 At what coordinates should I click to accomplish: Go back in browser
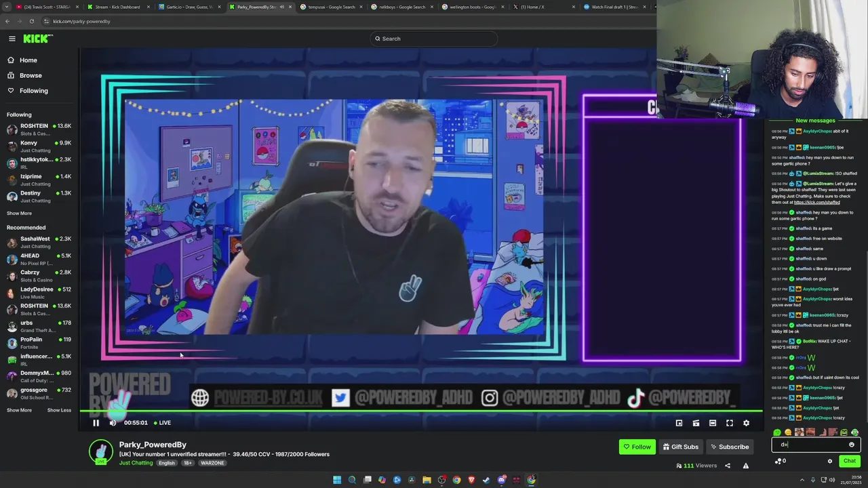[7, 21]
